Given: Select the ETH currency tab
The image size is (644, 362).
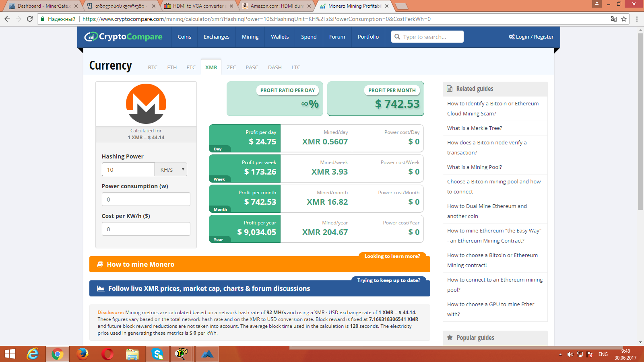Looking at the screenshot, I should (x=172, y=67).
